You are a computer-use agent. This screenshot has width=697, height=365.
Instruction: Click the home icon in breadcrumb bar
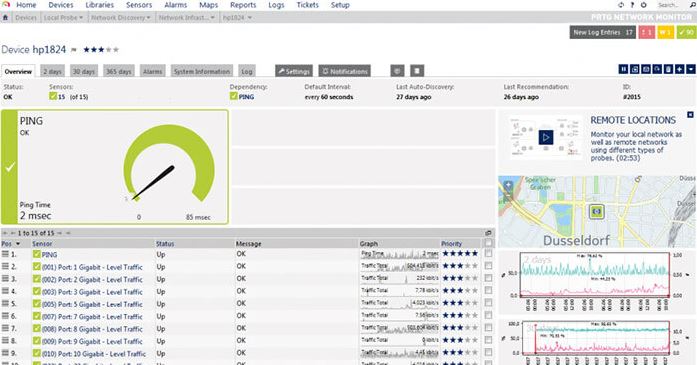[x=5, y=17]
